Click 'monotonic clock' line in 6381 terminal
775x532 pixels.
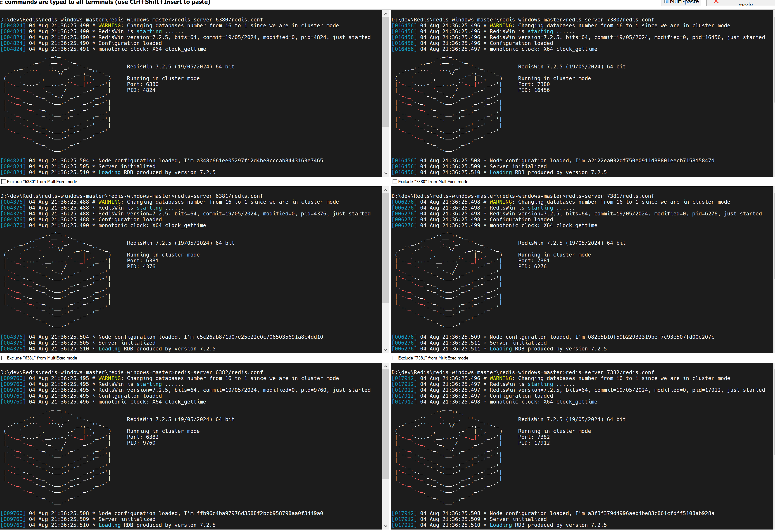(152, 226)
